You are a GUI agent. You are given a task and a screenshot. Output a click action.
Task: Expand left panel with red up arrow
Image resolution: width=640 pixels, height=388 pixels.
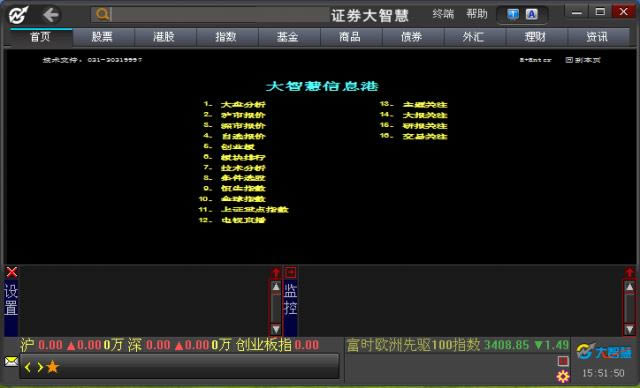click(x=276, y=273)
